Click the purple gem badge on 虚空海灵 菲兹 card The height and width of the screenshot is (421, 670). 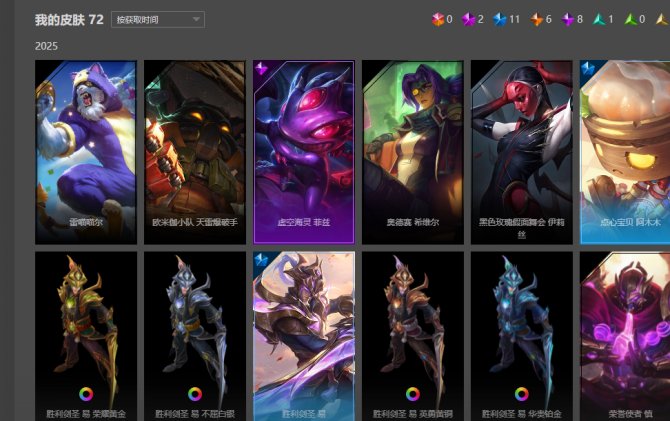pyautogui.click(x=261, y=68)
